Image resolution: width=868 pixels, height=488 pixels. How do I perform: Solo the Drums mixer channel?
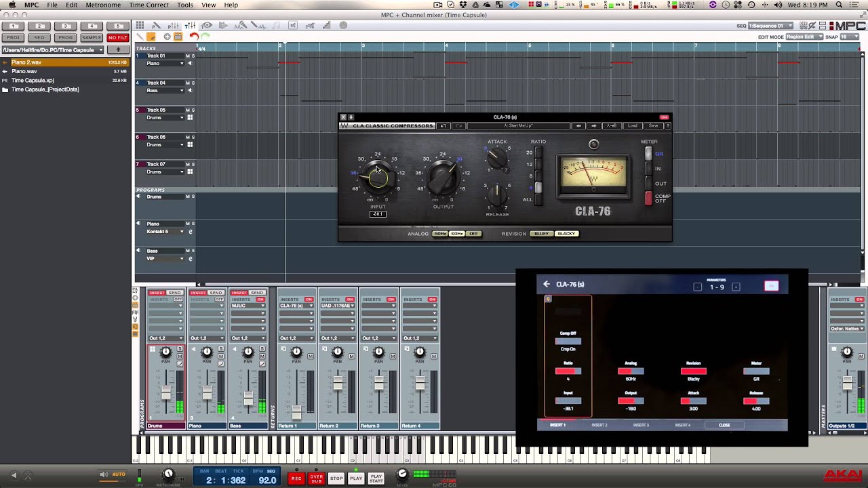(180, 348)
